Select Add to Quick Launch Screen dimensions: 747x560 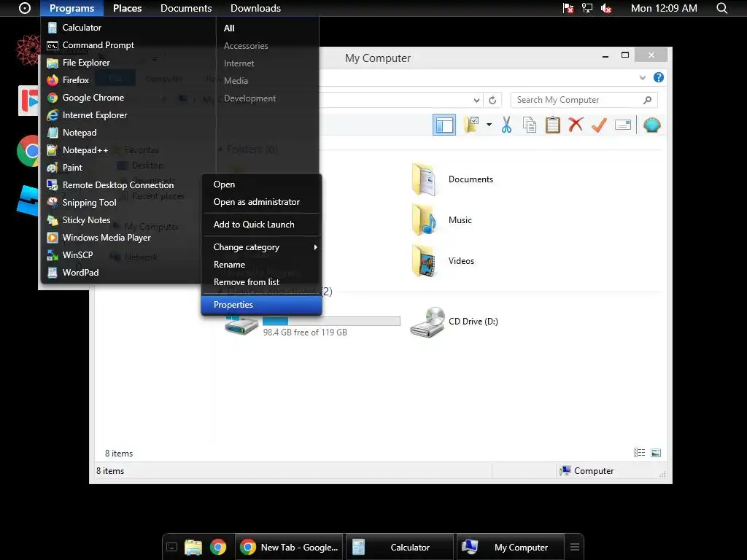[262, 225]
